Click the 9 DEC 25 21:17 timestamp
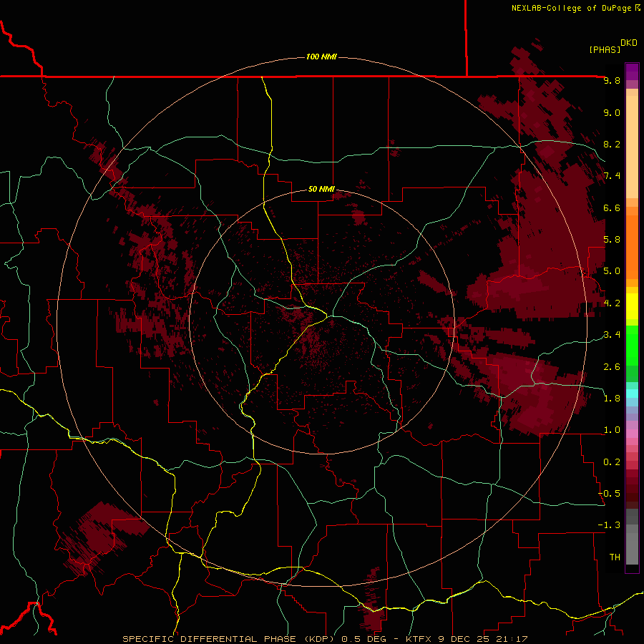Image resolution: width=644 pixels, height=644 pixels. 484,639
